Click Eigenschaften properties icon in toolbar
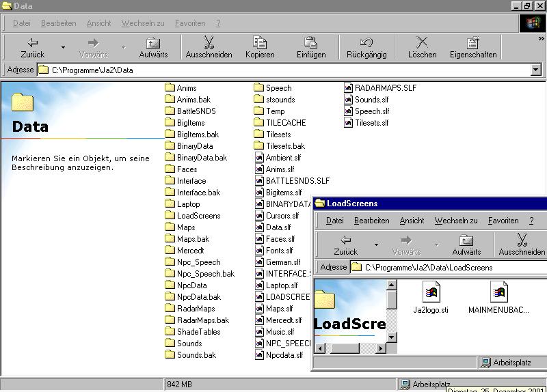The width and height of the screenshot is (547, 392). coord(473,42)
